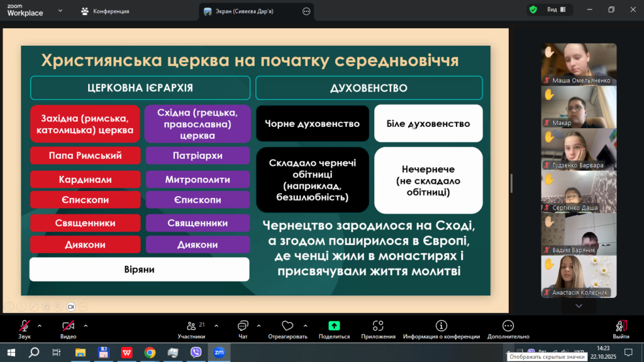Select the Экран (Сивеєва Дар'я) tab

pyautogui.click(x=252, y=11)
